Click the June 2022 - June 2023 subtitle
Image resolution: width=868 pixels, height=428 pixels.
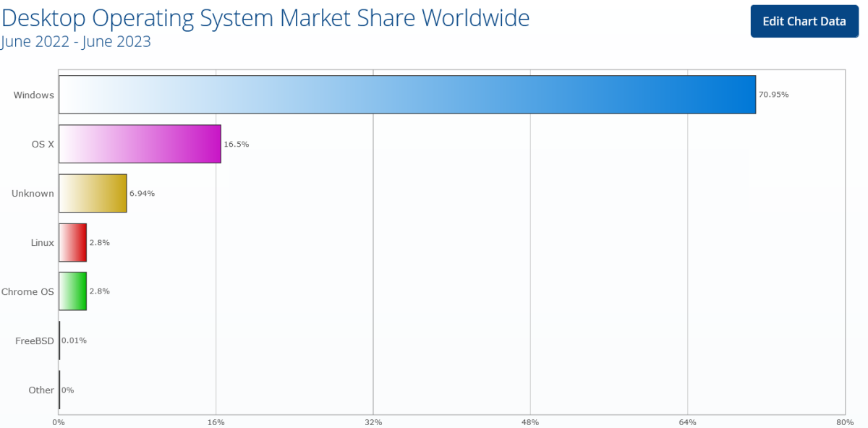coord(76,41)
